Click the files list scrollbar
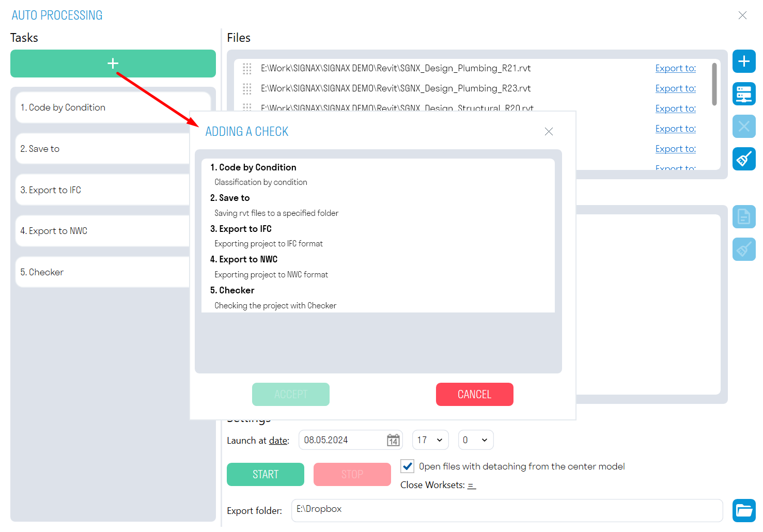The width and height of the screenshot is (763, 532). [x=714, y=84]
